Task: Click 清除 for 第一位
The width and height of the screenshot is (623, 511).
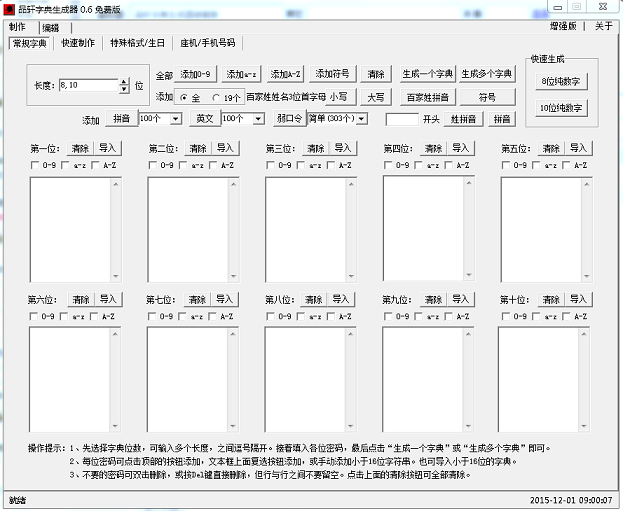Action: tap(81, 148)
